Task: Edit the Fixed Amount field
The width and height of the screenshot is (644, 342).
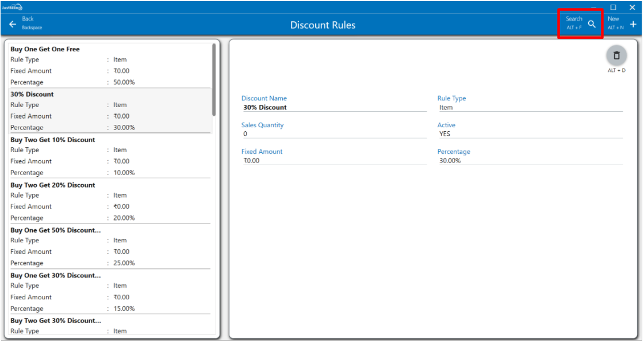Action: pos(333,161)
